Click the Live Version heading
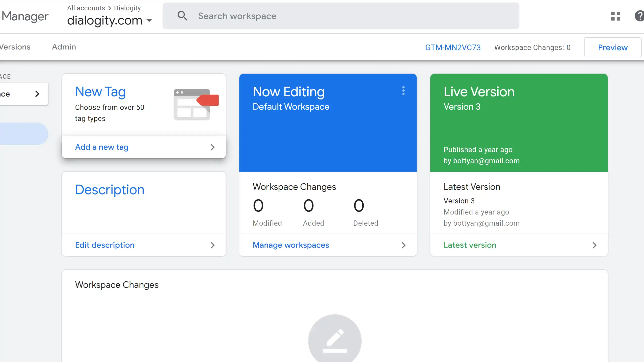The height and width of the screenshot is (362, 644). (479, 92)
